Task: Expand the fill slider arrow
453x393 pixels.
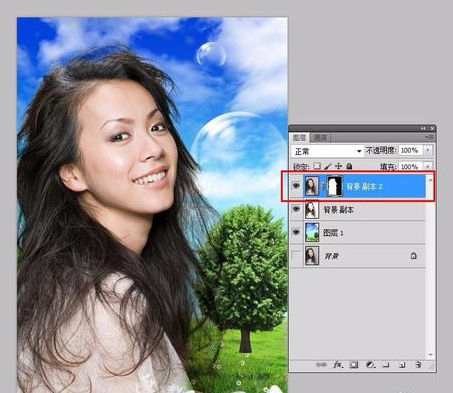Action: [x=428, y=166]
